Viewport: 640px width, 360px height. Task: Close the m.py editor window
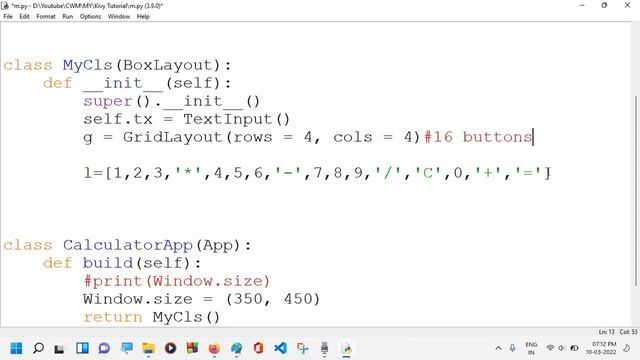coord(627,5)
